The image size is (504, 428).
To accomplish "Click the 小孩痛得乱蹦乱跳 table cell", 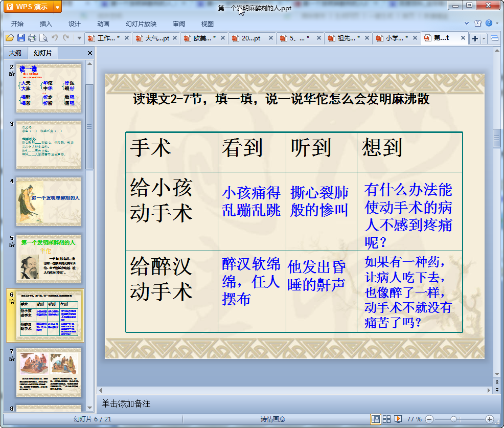I will click(251, 211).
